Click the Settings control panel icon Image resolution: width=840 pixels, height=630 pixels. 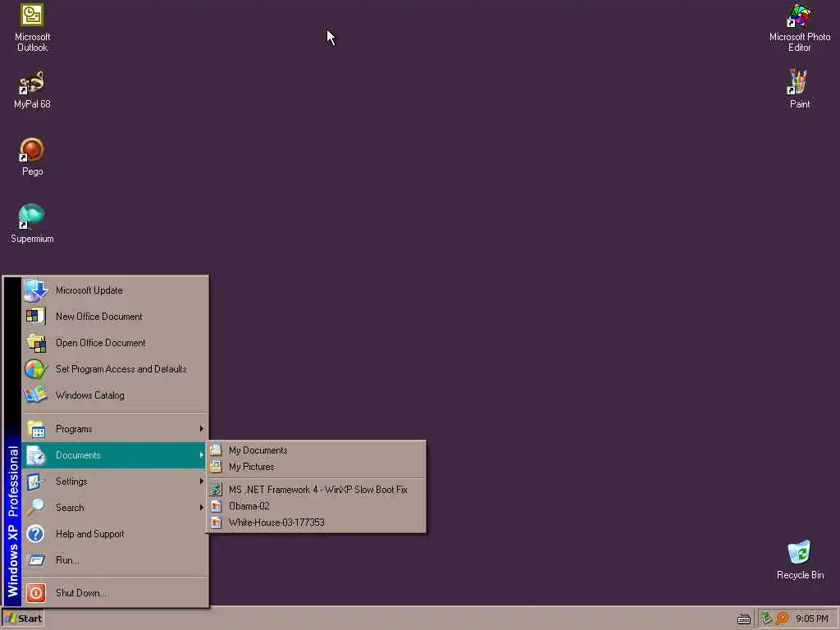coord(34,482)
